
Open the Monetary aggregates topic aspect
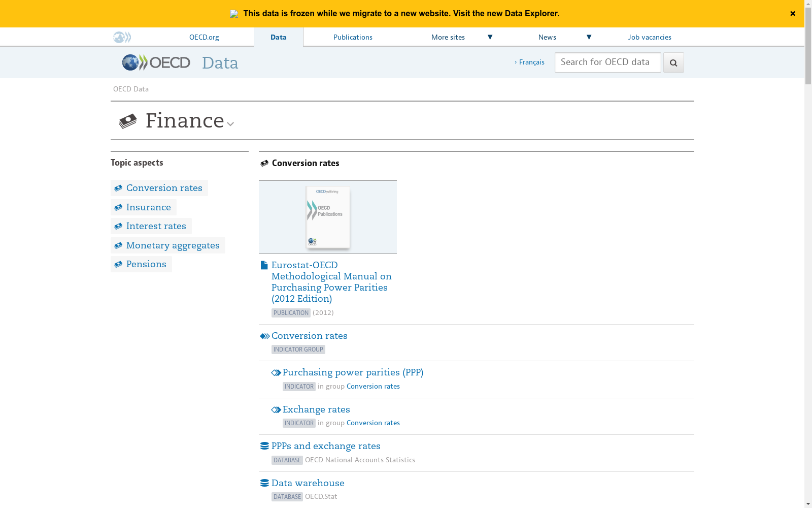[173, 245]
